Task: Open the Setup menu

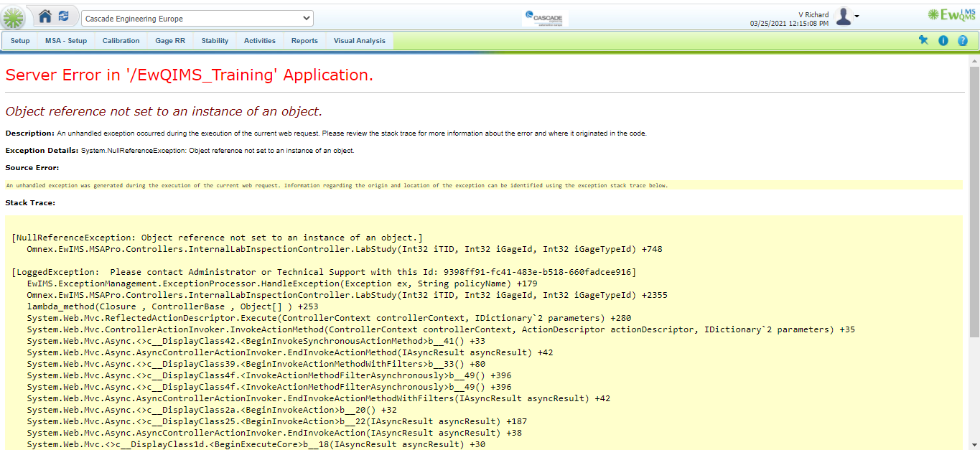Action: click(20, 41)
